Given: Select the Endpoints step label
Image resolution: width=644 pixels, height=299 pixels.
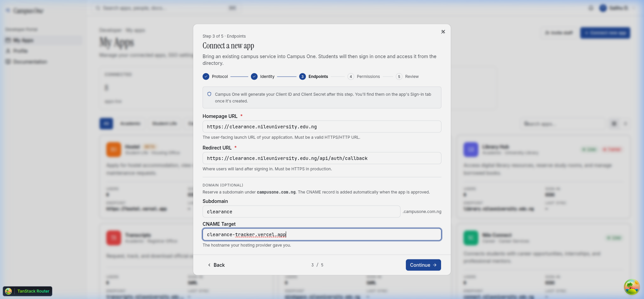Looking at the screenshot, I should click(x=318, y=77).
